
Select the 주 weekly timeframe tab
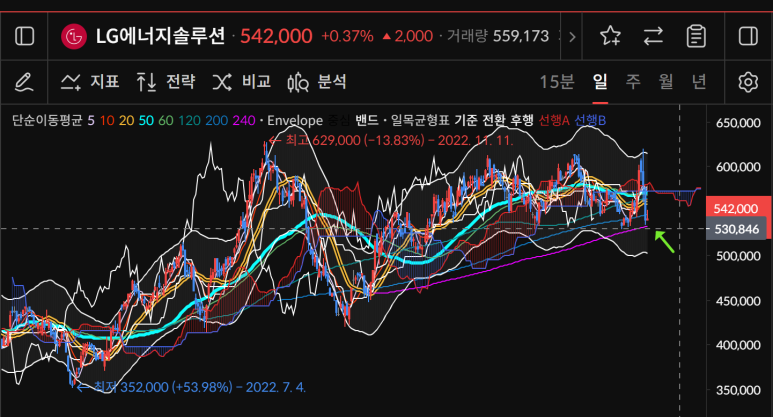633,82
